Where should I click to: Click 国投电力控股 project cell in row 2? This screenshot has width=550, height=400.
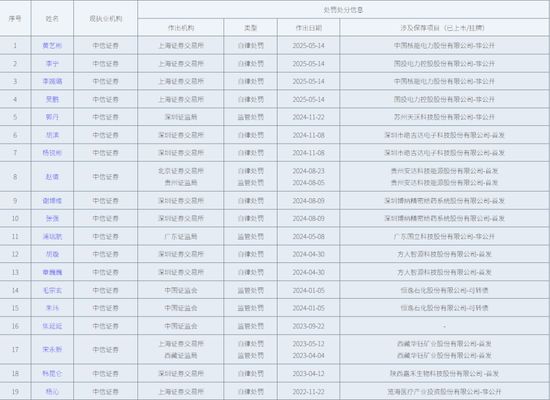444,64
